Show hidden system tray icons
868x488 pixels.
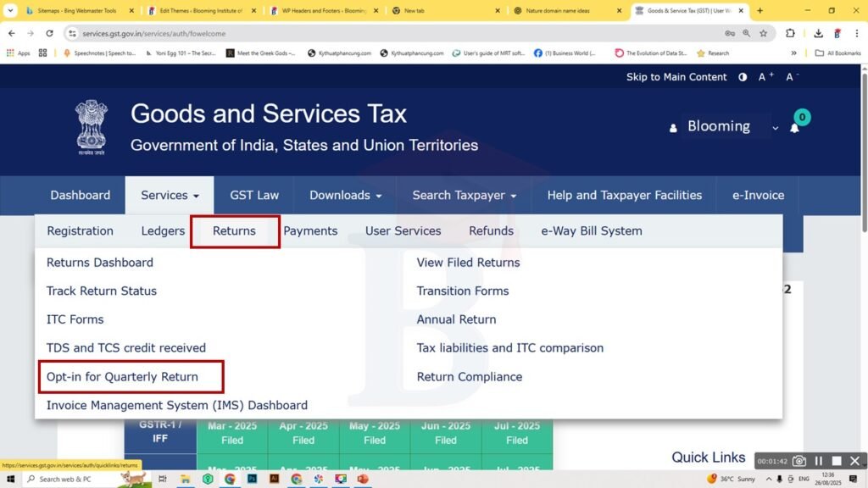768,479
